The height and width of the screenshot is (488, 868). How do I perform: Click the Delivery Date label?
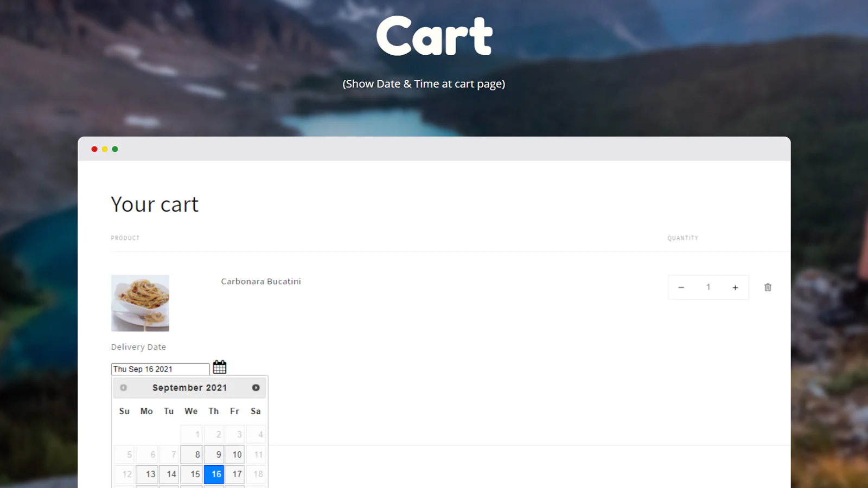(138, 347)
